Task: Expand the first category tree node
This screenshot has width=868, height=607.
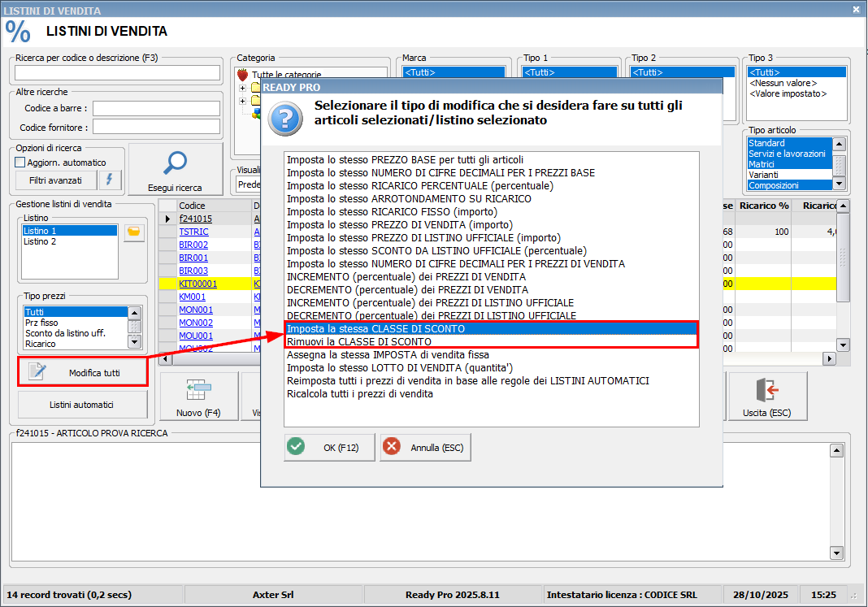Action: pos(242,88)
